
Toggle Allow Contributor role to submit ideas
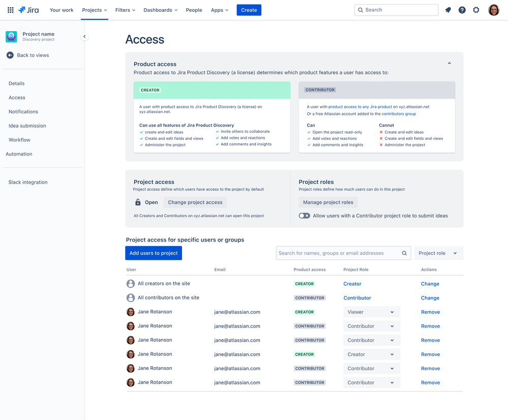point(304,216)
